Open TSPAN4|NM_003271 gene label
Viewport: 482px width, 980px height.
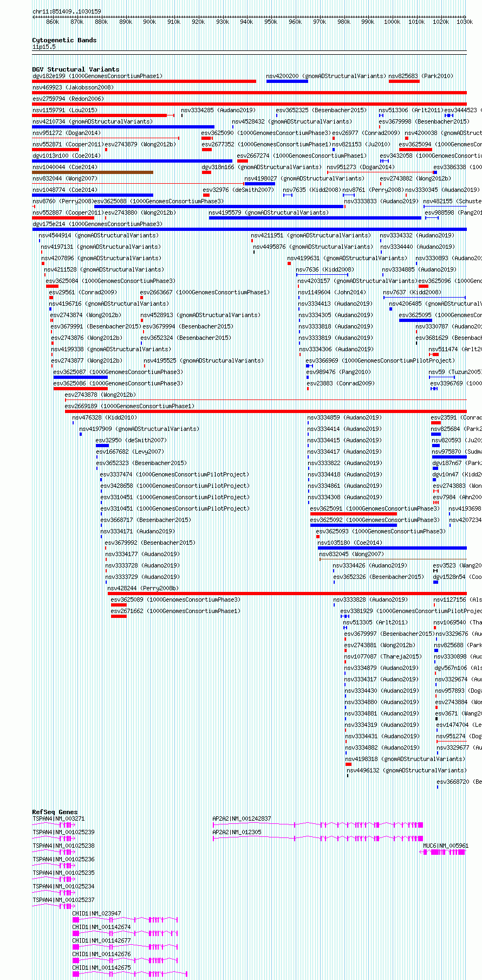tap(58, 818)
